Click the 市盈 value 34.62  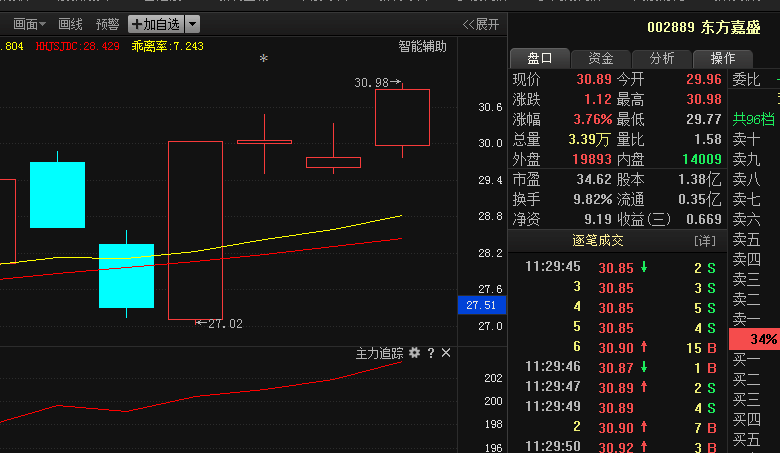[594, 179]
